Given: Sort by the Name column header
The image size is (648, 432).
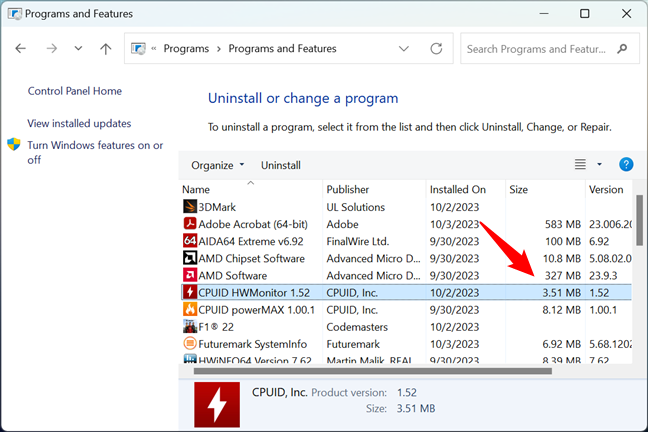Looking at the screenshot, I should pyautogui.click(x=250, y=189).
